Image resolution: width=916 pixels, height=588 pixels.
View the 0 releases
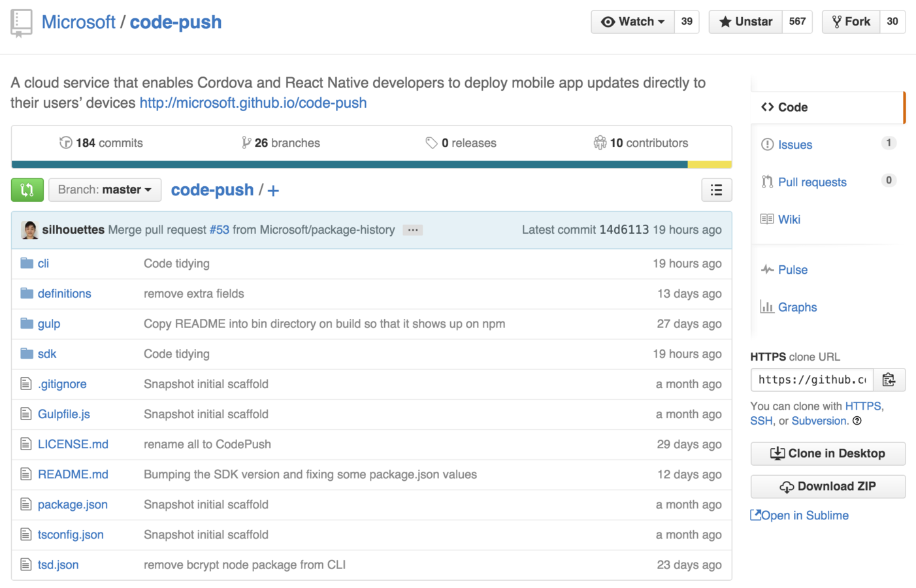coord(461,143)
